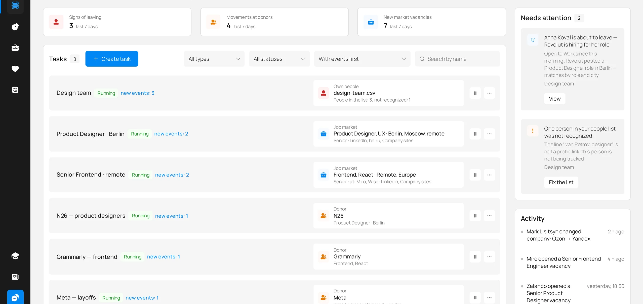Click new events: 2 on Product Designer Berlin
Screen dimensions: 644x304
coord(171,134)
